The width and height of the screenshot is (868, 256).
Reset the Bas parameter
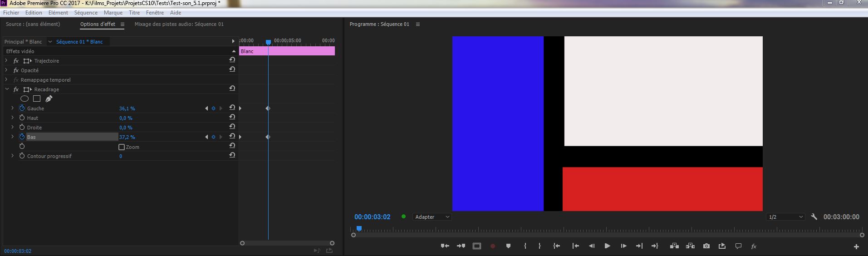pyautogui.click(x=232, y=136)
